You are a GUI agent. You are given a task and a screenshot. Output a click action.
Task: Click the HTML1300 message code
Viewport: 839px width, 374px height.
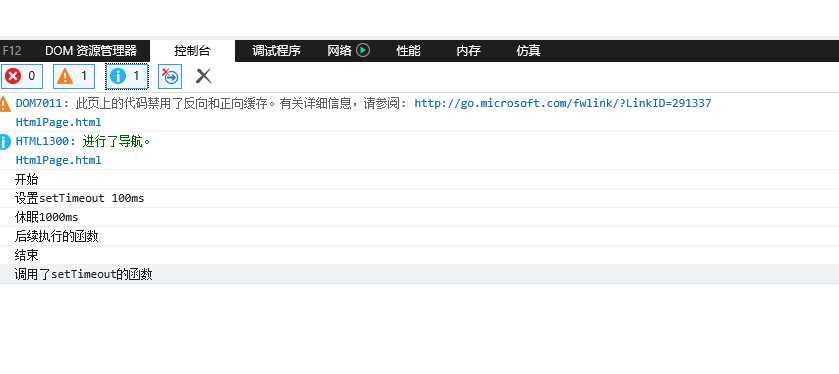point(43,141)
